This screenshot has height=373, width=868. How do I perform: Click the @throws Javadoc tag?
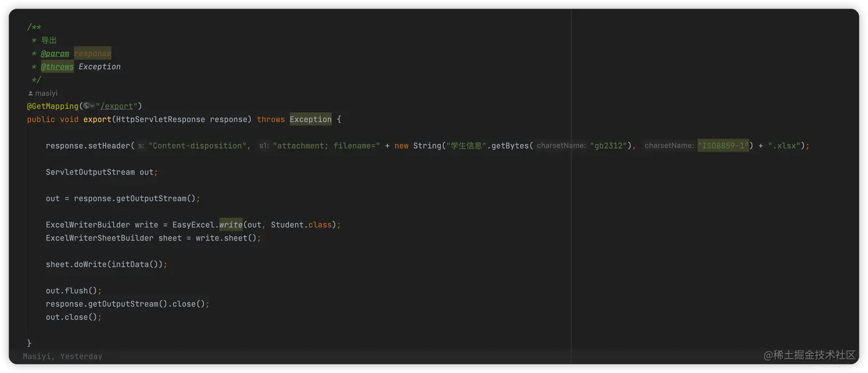click(x=57, y=67)
